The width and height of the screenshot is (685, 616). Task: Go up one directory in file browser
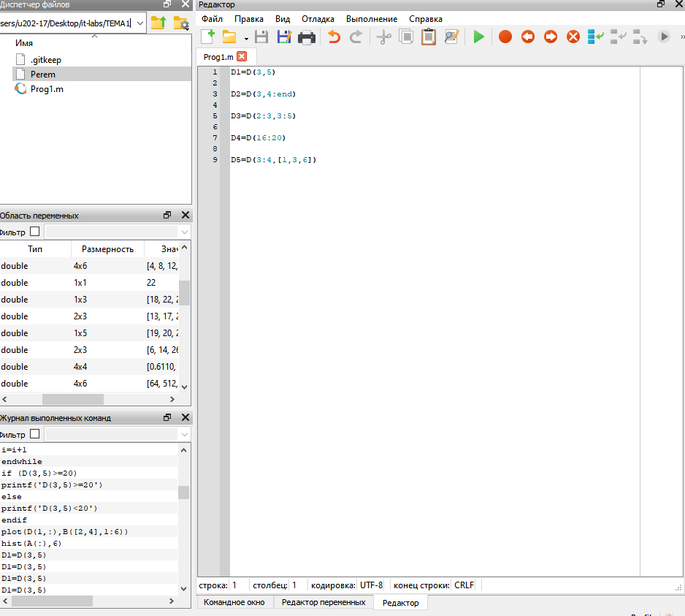(x=158, y=23)
